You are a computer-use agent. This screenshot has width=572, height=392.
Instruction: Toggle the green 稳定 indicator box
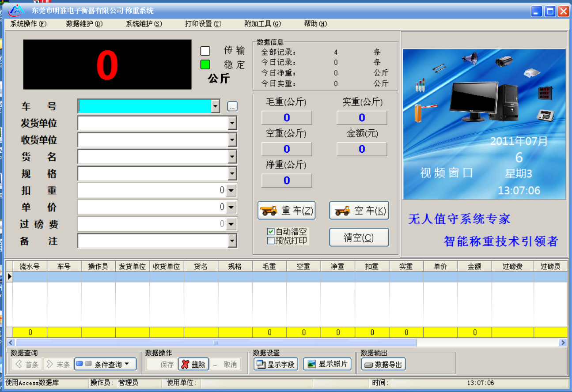coord(205,64)
